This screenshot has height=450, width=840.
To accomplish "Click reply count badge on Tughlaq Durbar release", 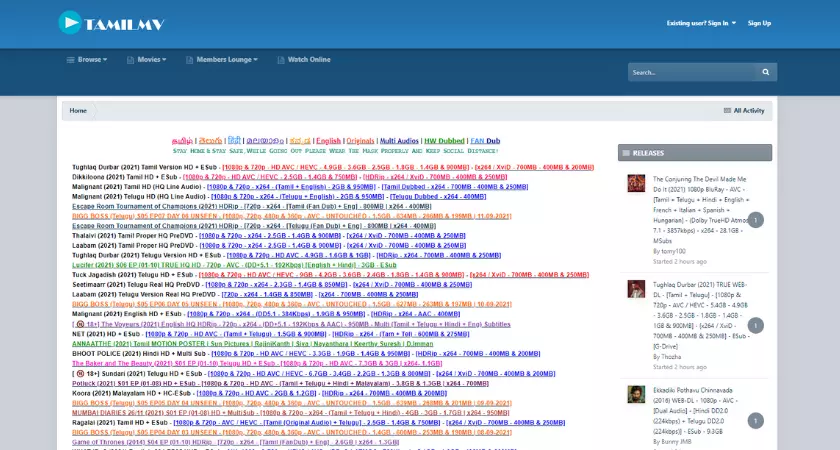I will (755, 326).
